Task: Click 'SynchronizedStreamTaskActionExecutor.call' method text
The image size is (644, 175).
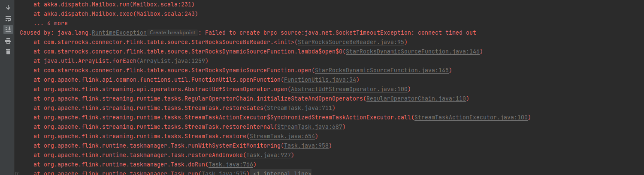Action: 341,117
